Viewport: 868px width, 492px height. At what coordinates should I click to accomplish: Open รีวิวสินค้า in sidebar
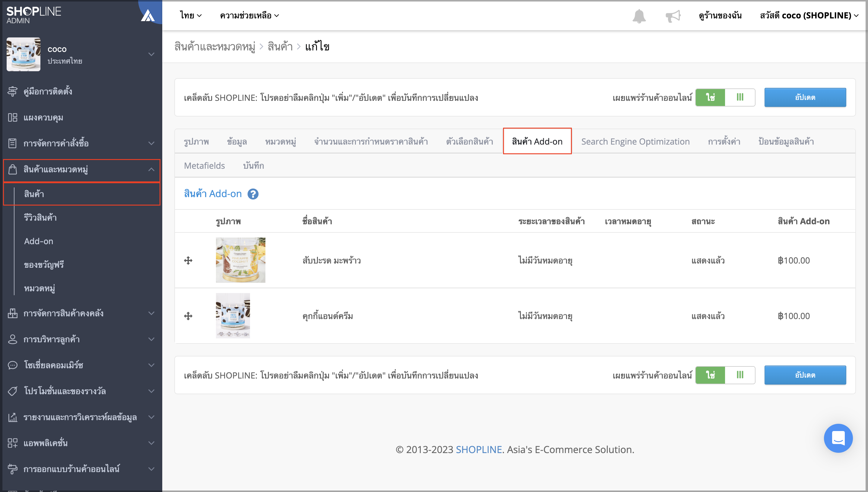pyautogui.click(x=40, y=218)
